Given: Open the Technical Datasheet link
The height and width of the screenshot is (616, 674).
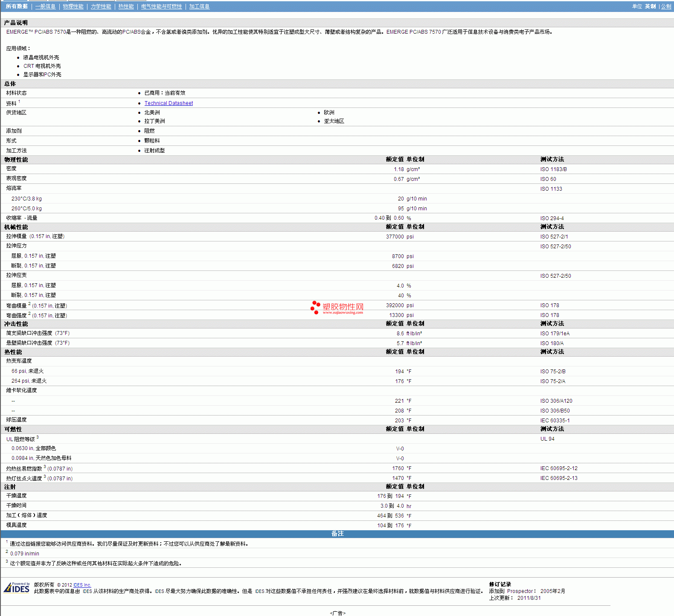Looking at the screenshot, I should click(168, 103).
